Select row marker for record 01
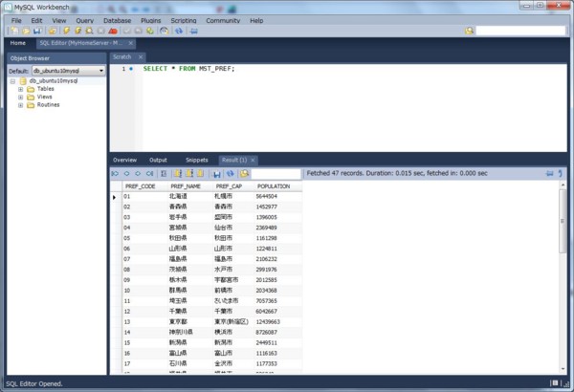 point(116,197)
